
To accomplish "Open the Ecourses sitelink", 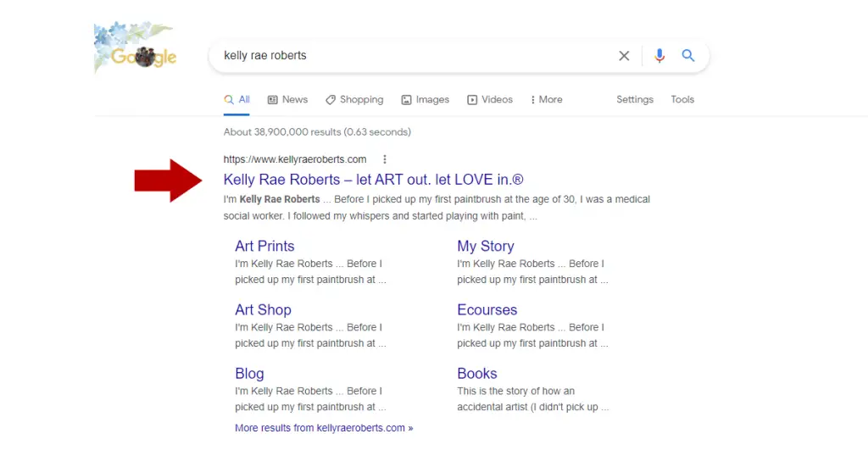I will (487, 310).
